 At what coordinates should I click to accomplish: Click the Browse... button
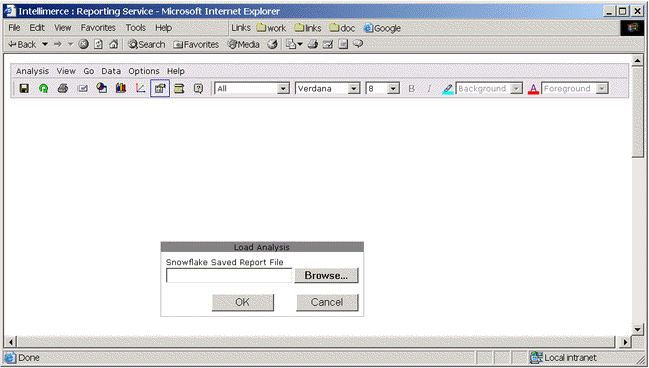(x=326, y=275)
